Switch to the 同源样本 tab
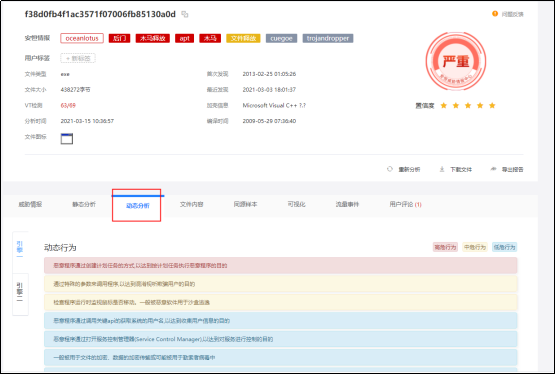The width and height of the screenshot is (556, 375). point(245,205)
